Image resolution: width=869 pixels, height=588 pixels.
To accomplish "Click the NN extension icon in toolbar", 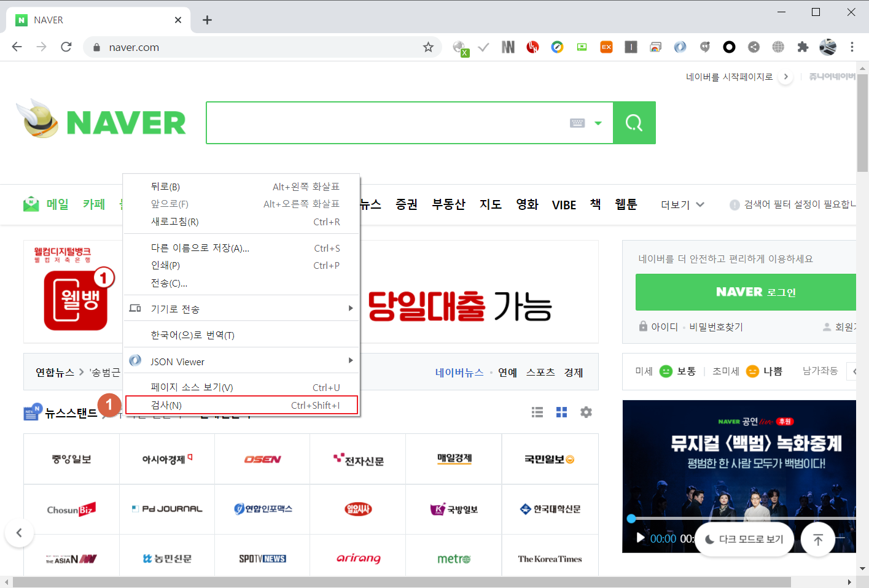I will pos(508,47).
